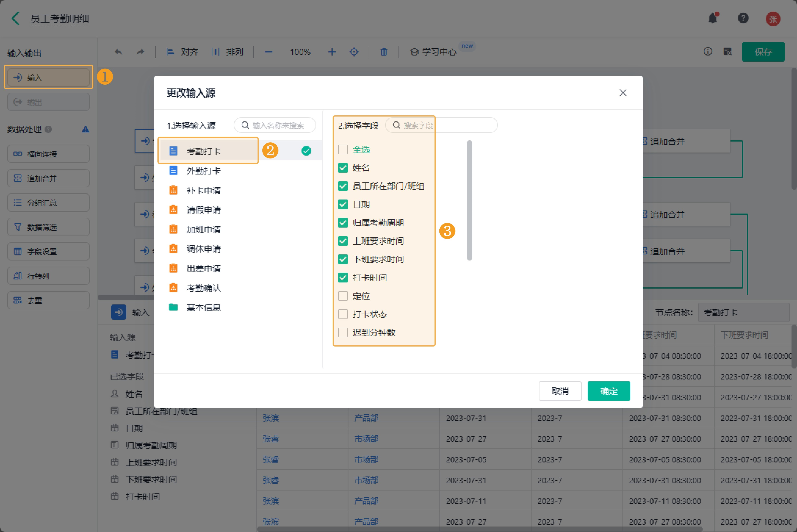The width and height of the screenshot is (797, 532).
Task: Zoom in with the plus icon
Action: pos(332,52)
